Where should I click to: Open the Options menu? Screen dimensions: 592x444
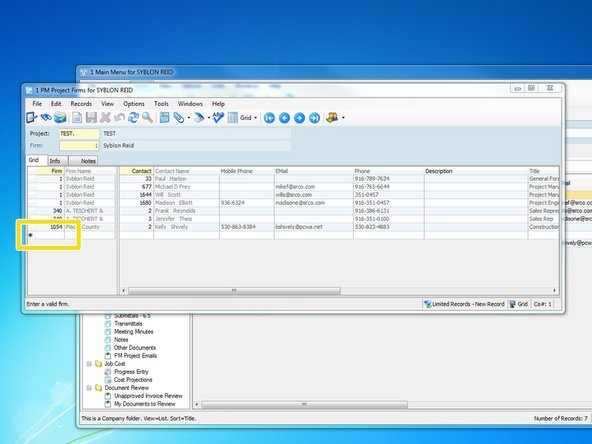[x=134, y=103]
